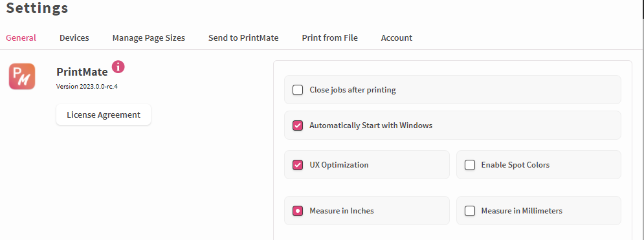The image size is (644, 240).
Task: Click the Version 2023.0.0-rc.4 text
Action: 89,87
